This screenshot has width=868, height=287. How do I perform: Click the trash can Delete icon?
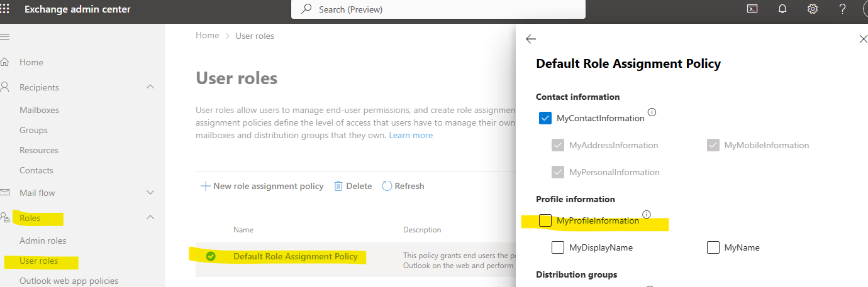tap(338, 186)
